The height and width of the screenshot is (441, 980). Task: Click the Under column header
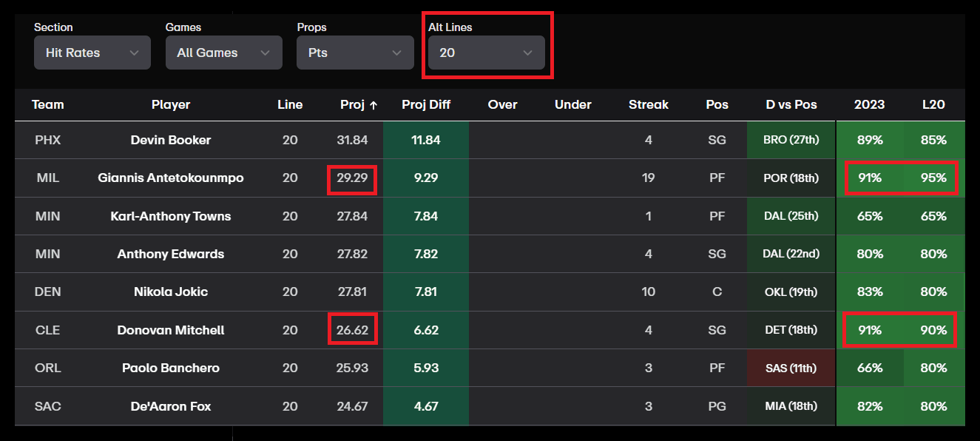point(572,105)
